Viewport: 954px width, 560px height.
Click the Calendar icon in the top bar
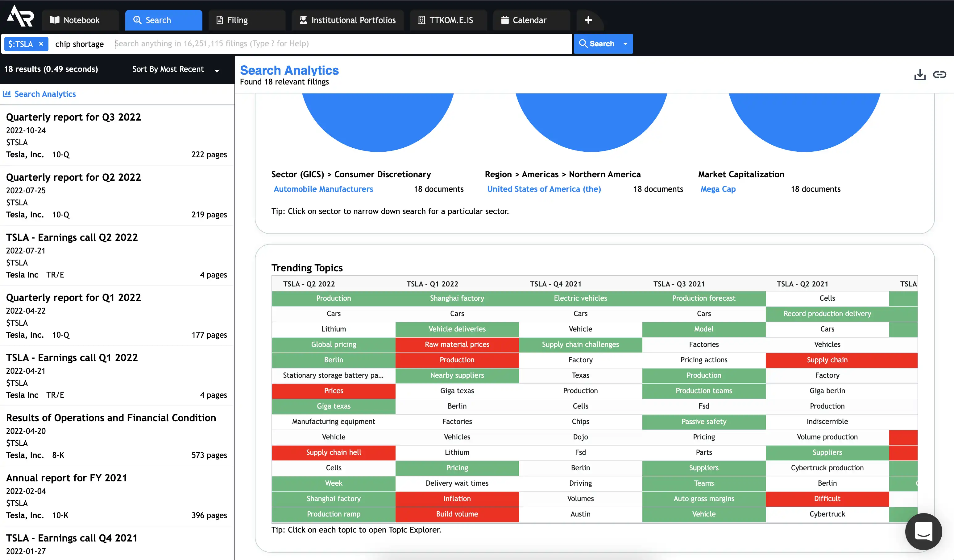505,20
